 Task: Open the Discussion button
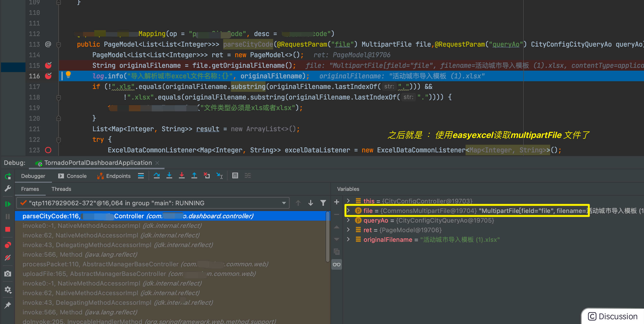point(613,316)
